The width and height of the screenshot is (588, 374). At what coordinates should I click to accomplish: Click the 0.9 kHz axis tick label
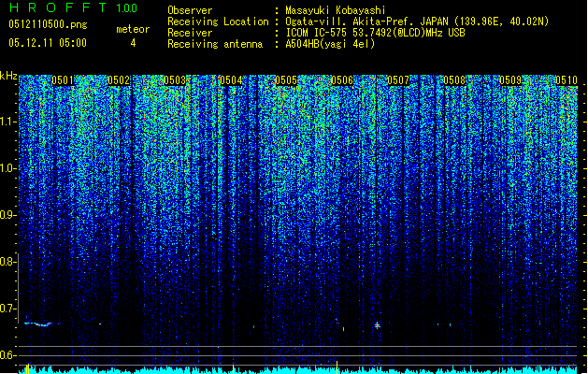pos(8,215)
